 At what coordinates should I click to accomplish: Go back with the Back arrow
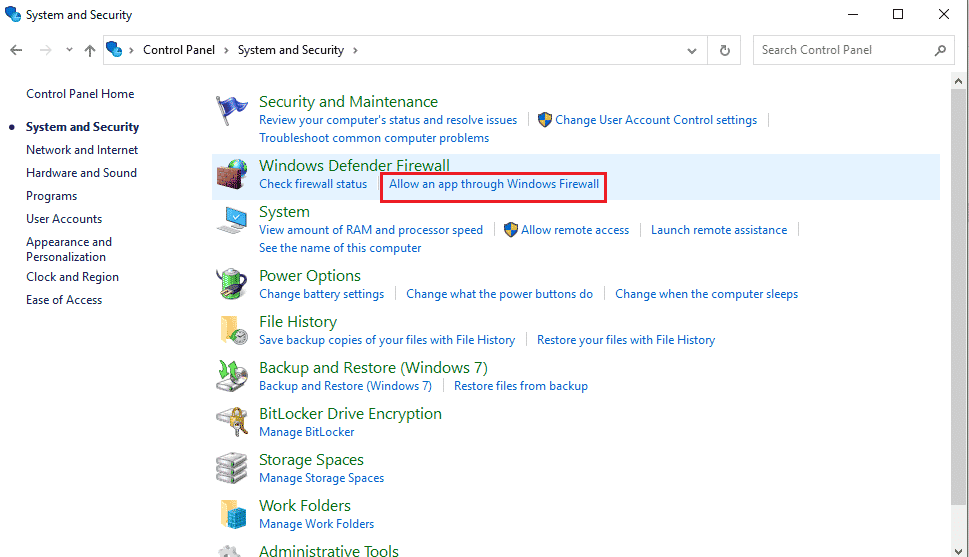(x=17, y=50)
